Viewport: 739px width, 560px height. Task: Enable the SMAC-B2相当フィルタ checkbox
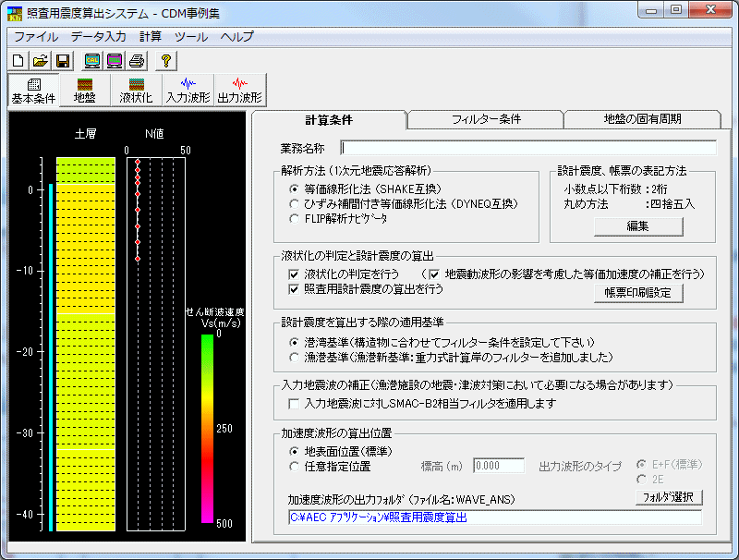[295, 404]
